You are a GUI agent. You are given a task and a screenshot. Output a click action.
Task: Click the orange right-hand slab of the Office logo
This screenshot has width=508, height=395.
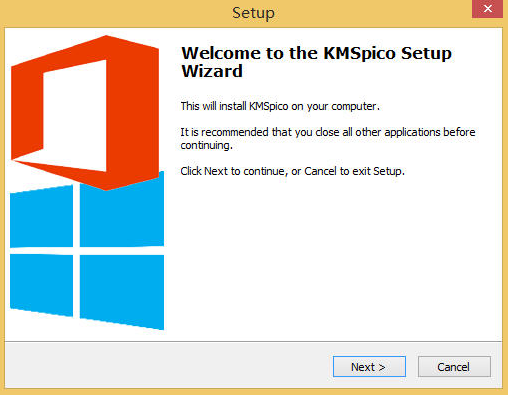(133, 112)
